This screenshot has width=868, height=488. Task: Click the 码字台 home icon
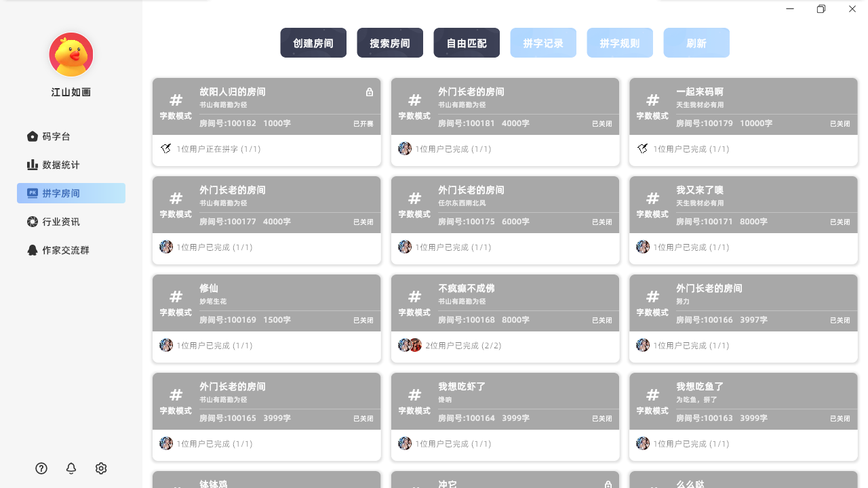coord(32,136)
